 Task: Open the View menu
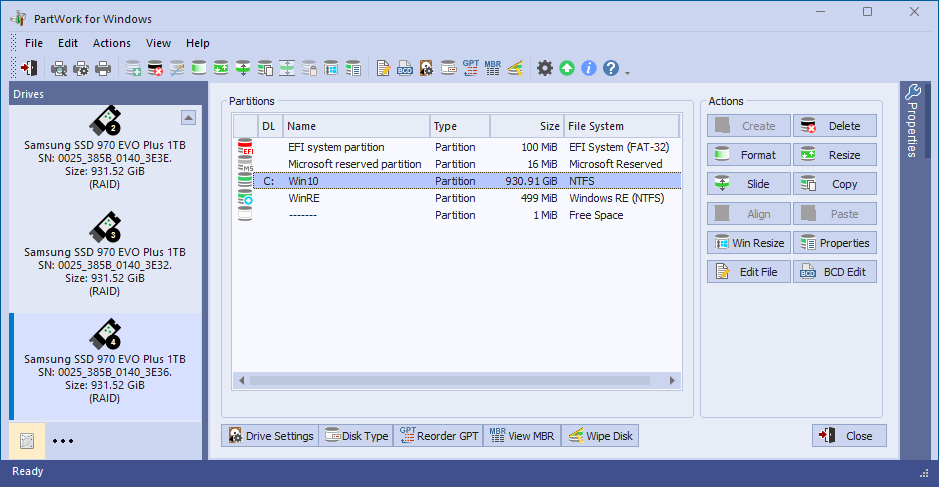(x=158, y=43)
